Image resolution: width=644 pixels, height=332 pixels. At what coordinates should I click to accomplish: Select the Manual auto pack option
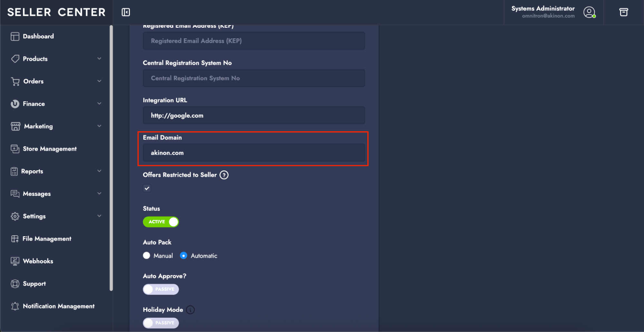click(147, 256)
